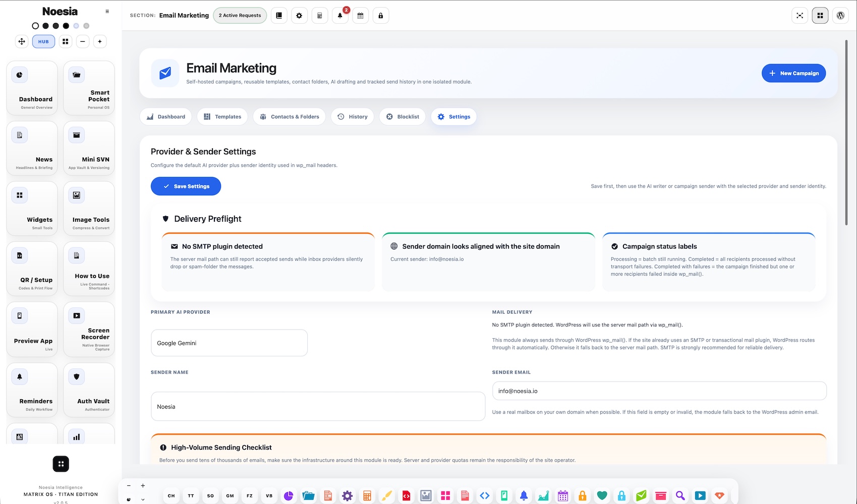Click the gear icon beside Active Requests
857x504 pixels.
[x=299, y=16]
